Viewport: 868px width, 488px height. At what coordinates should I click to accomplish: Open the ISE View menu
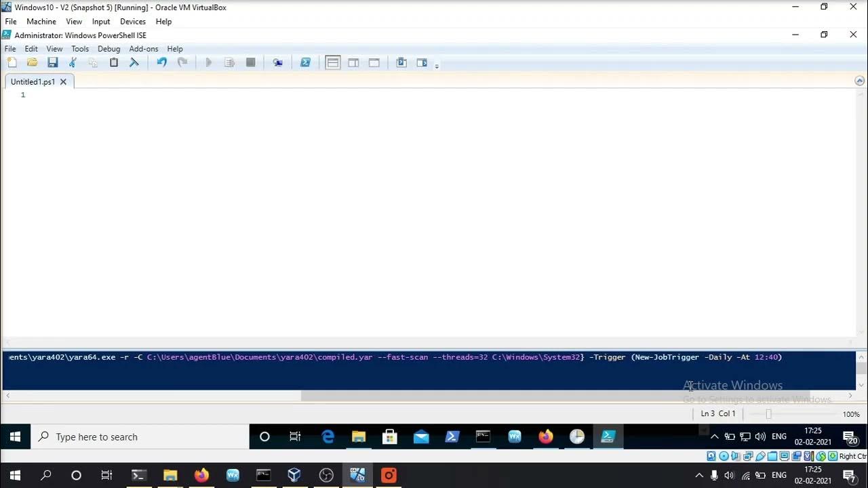click(54, 49)
